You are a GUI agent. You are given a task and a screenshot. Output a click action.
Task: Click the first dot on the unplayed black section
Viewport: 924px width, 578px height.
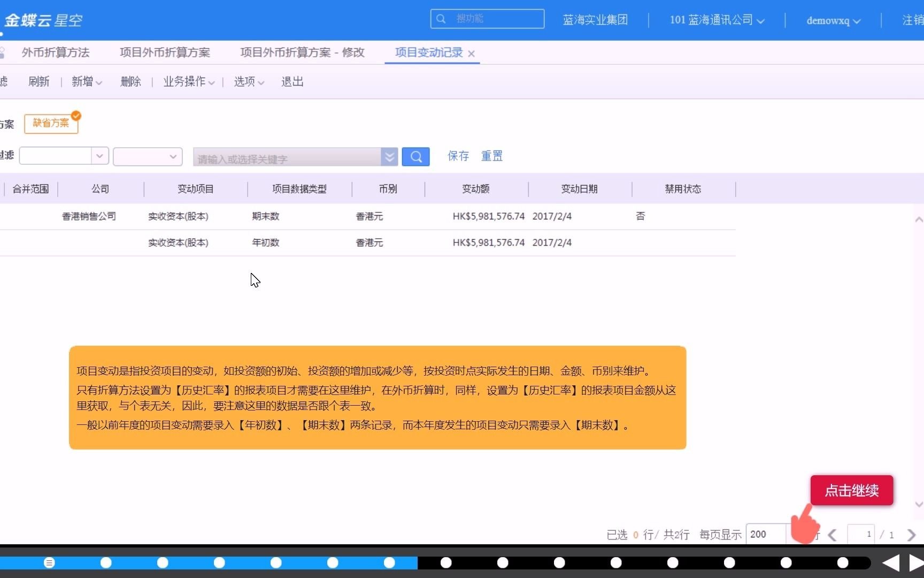pyautogui.click(x=446, y=562)
